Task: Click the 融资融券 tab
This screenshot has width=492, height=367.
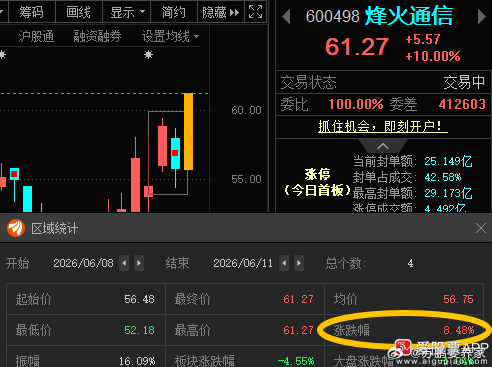Action: [x=97, y=36]
